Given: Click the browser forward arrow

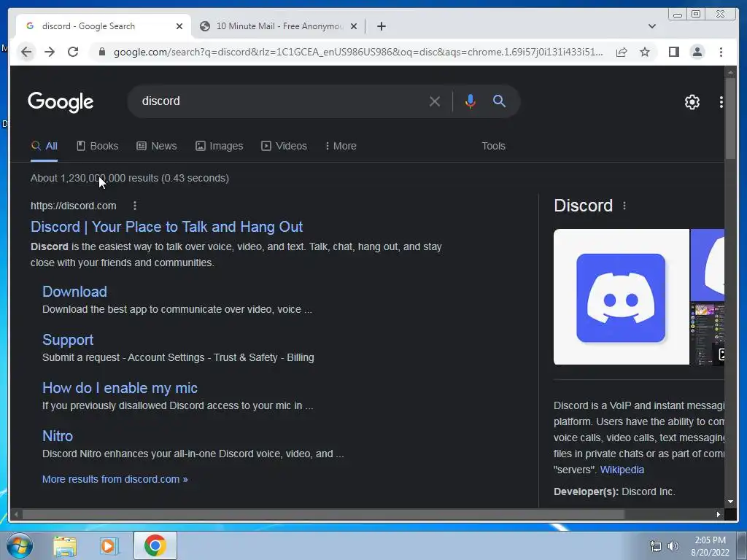Looking at the screenshot, I should [x=50, y=52].
